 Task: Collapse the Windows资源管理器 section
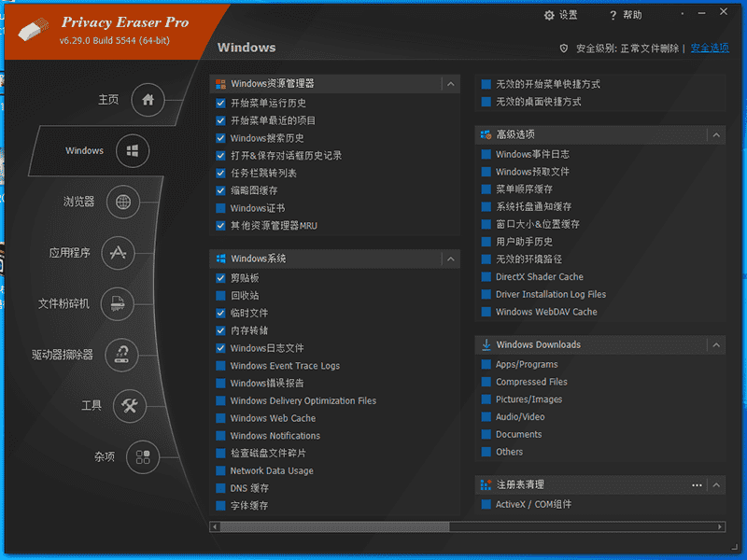click(x=451, y=84)
